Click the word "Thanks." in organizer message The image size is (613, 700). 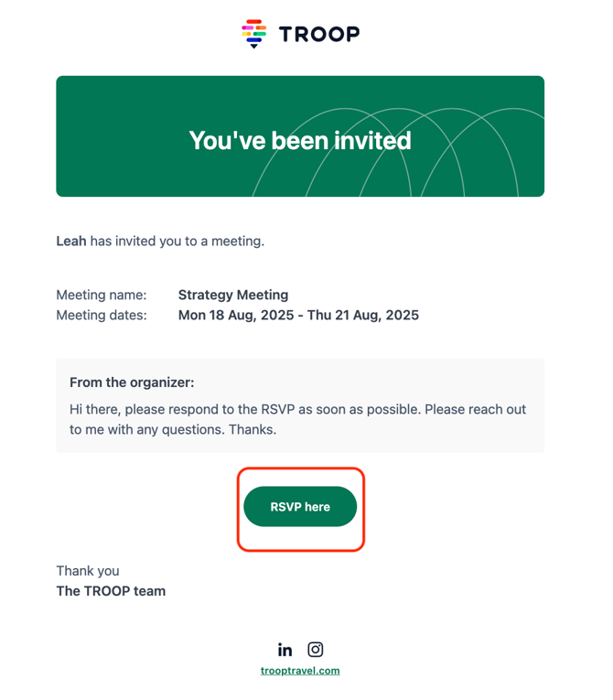(x=253, y=429)
